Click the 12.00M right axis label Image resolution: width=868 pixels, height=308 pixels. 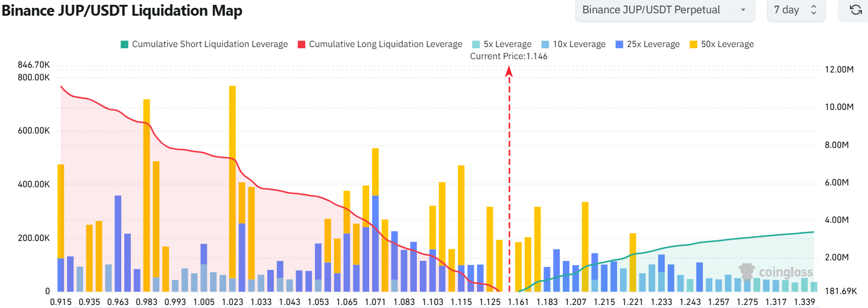pyautogui.click(x=838, y=70)
